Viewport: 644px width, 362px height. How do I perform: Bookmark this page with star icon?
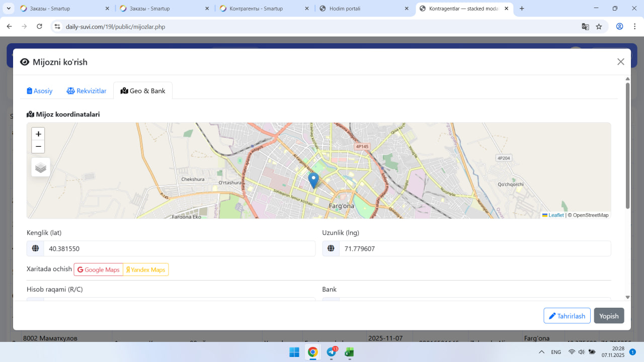coord(599,27)
